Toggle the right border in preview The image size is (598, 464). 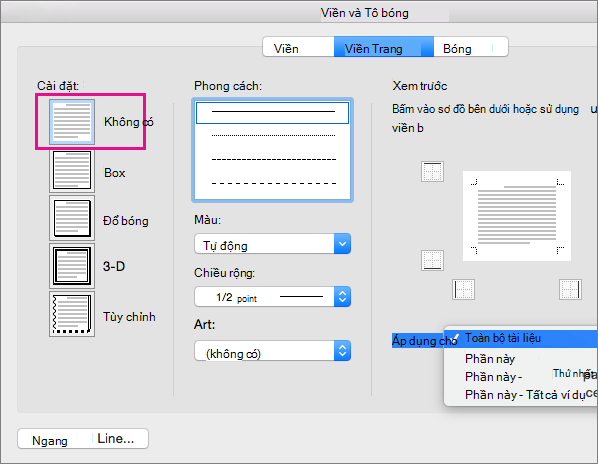[x=570, y=289]
